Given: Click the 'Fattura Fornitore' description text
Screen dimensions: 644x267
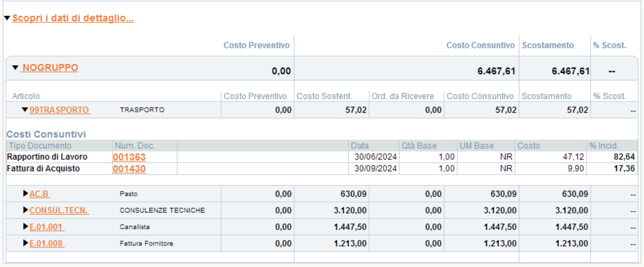Looking at the screenshot, I should click(x=146, y=243).
